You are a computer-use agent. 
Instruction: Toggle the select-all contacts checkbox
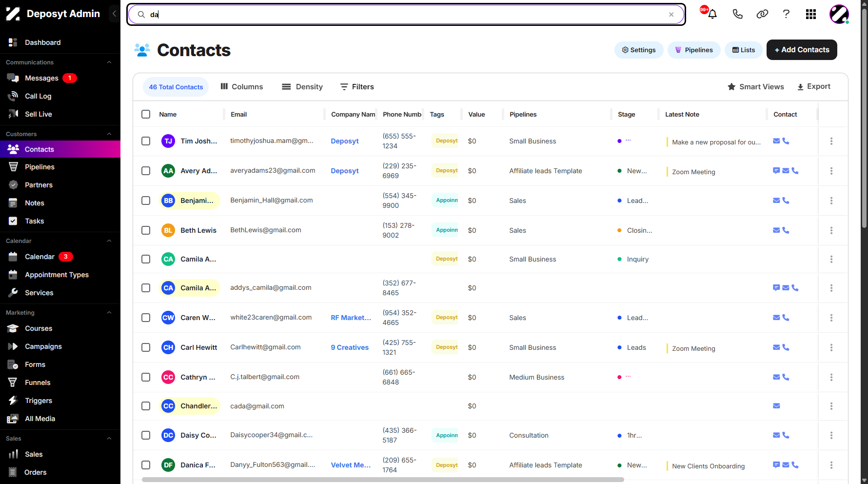pyautogui.click(x=146, y=114)
